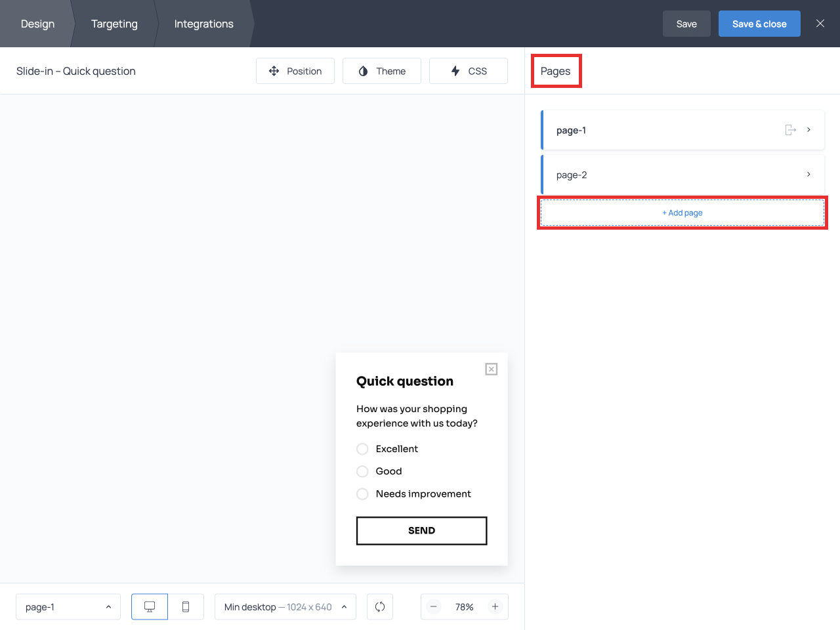Switch to the Targeting tab
This screenshot has height=630, width=840.
coord(114,24)
